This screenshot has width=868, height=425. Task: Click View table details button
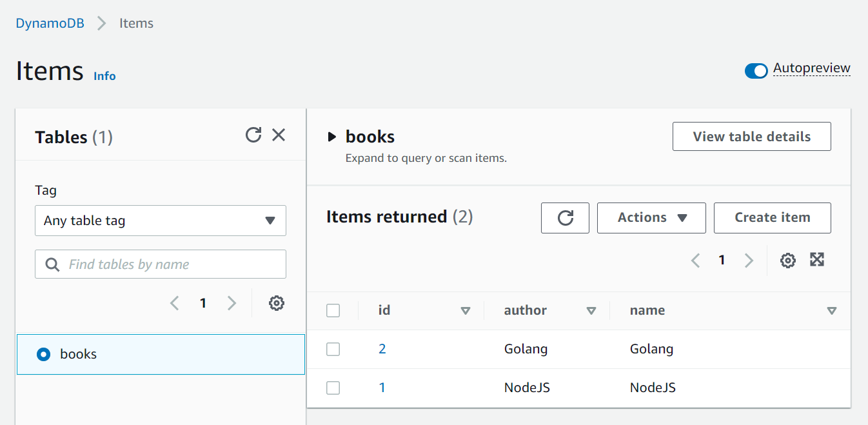click(x=751, y=137)
